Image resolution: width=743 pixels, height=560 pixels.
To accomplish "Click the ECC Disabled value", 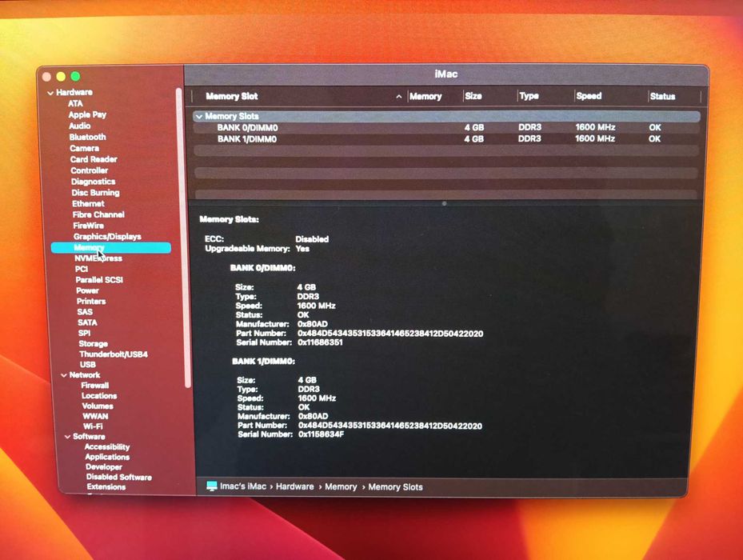I will (x=312, y=239).
